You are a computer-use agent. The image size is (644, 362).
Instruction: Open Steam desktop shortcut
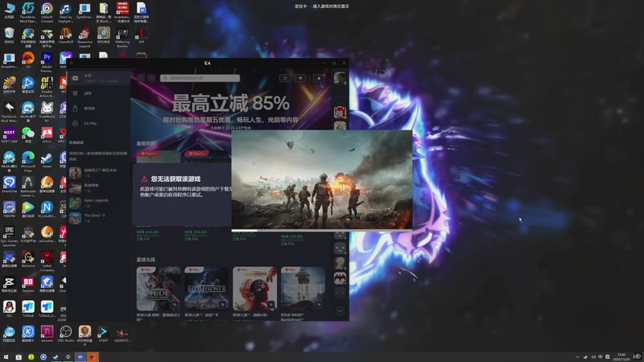(x=47, y=160)
